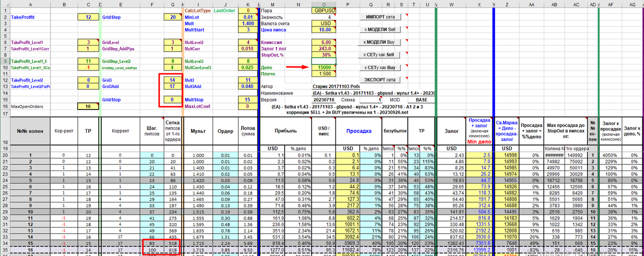Select the GridStep value cell 20

pyautogui.click(x=173, y=17)
